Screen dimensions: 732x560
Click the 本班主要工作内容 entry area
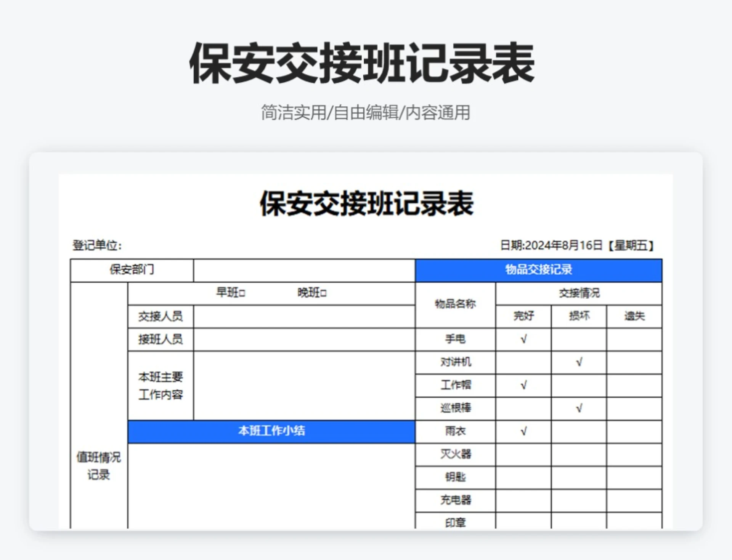[x=304, y=385]
